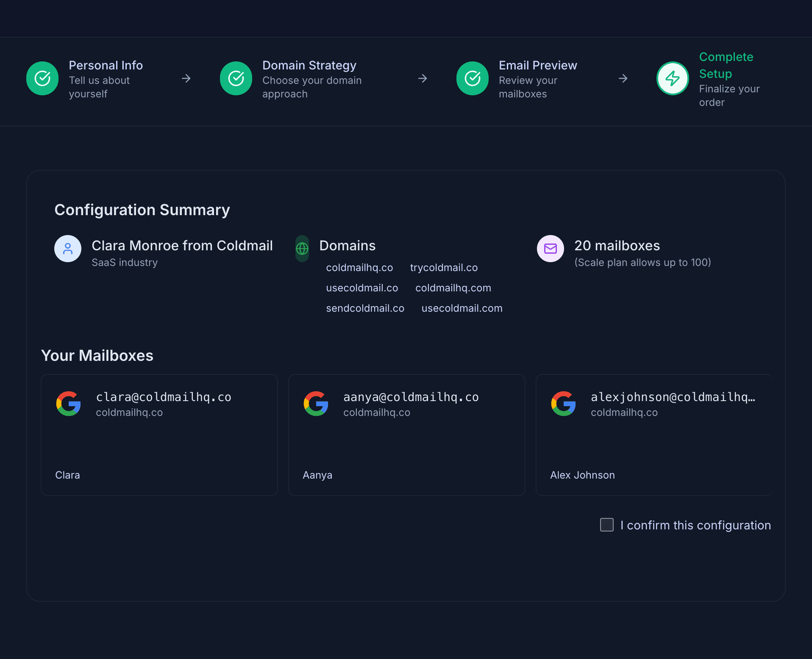Click the Scale plan allows up to 100 note
The width and height of the screenshot is (812, 659).
point(642,263)
